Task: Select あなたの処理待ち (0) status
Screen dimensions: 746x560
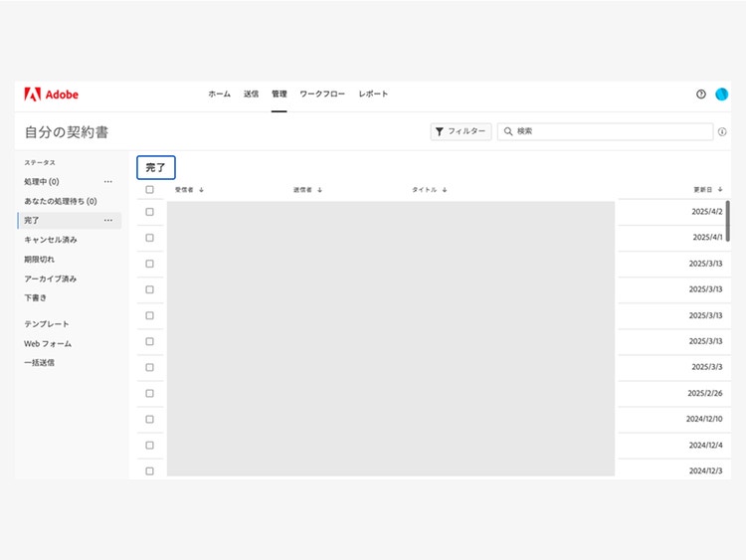Action: coord(61,201)
